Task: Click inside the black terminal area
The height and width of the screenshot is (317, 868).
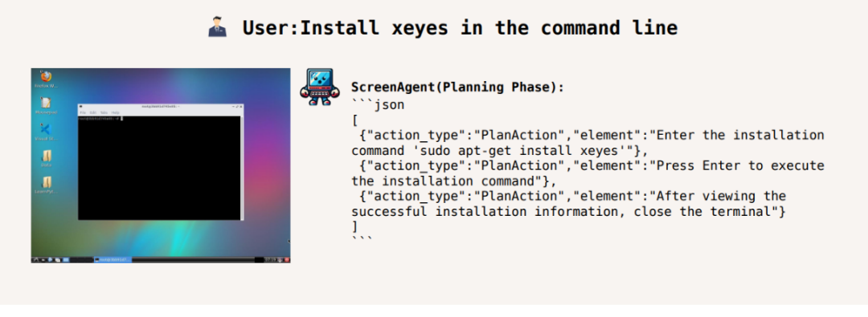Action: click(x=159, y=169)
